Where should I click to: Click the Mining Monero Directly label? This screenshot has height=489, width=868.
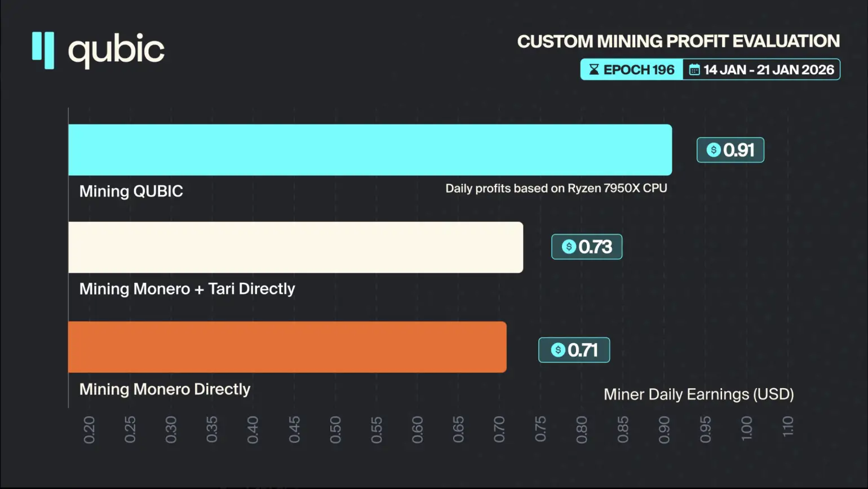(x=165, y=389)
